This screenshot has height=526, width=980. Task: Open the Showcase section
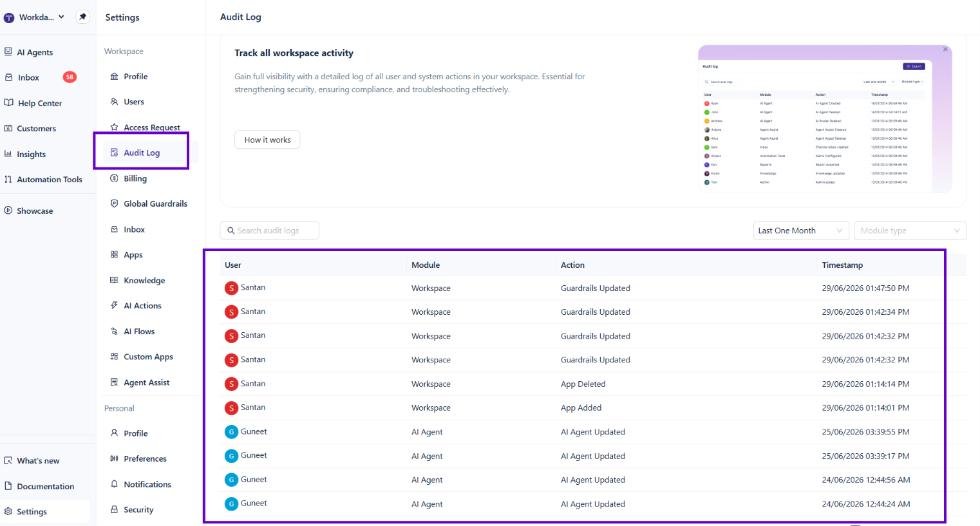[x=28, y=211]
